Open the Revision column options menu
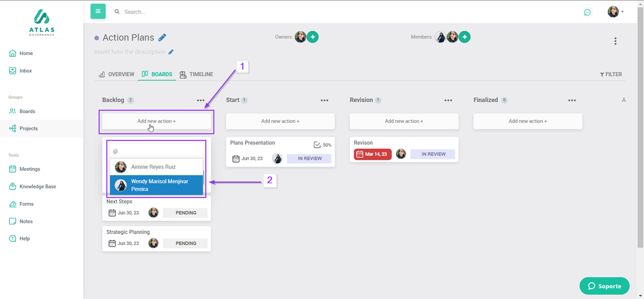Screen dimensions: 644x299 pyautogui.click(x=448, y=100)
